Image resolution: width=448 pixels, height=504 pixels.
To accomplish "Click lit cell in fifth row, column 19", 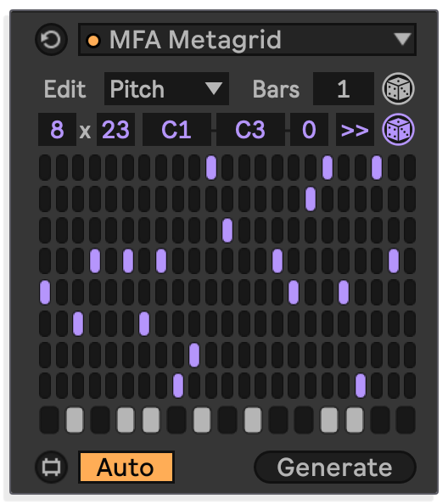I will (x=344, y=292).
